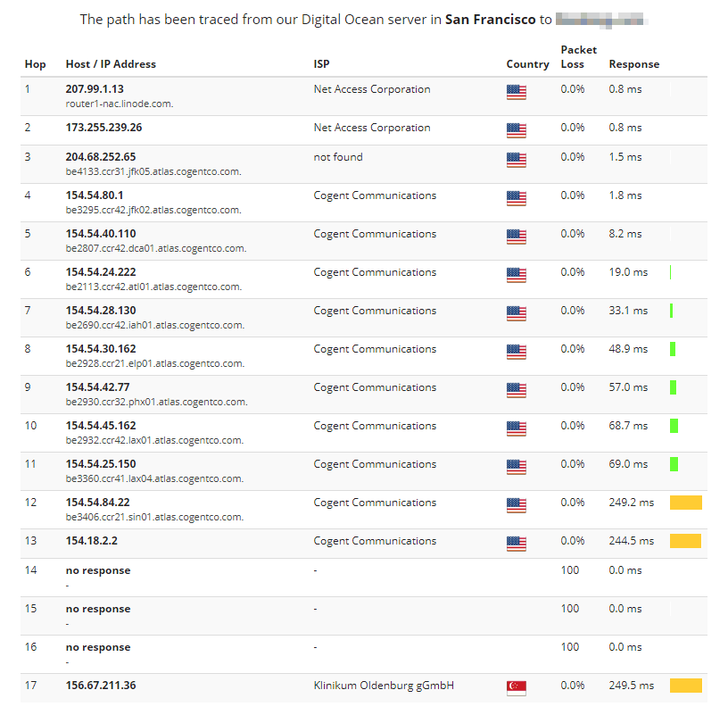The width and height of the screenshot is (728, 715).
Task: Select the IP address 207.99.1.13
Action: (x=95, y=89)
